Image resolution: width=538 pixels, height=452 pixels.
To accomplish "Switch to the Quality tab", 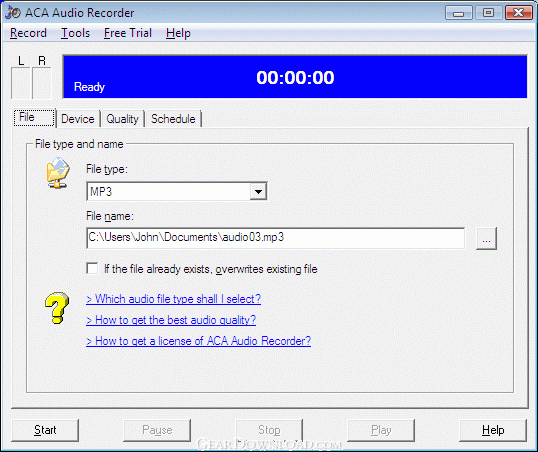I will click(122, 119).
